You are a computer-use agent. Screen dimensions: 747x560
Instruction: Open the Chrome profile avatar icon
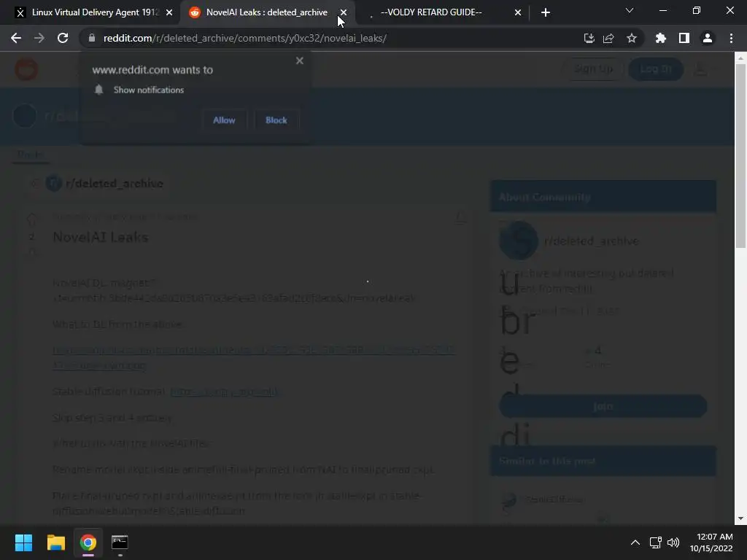(708, 38)
